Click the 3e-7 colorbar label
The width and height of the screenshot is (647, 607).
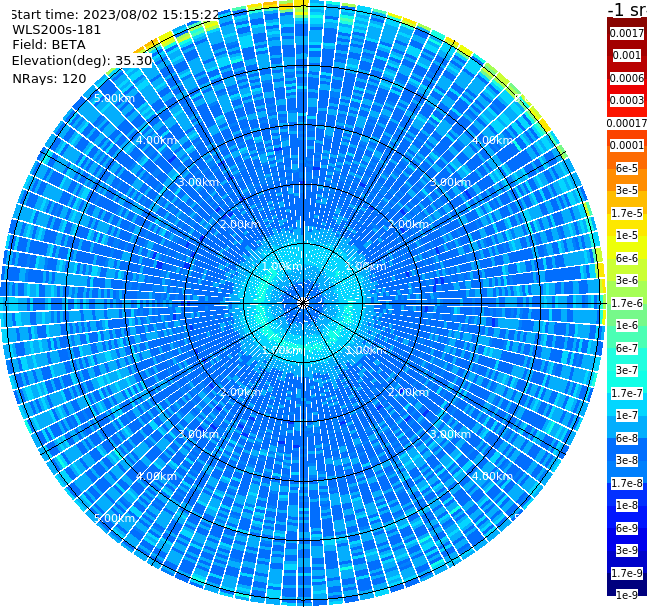click(x=627, y=370)
